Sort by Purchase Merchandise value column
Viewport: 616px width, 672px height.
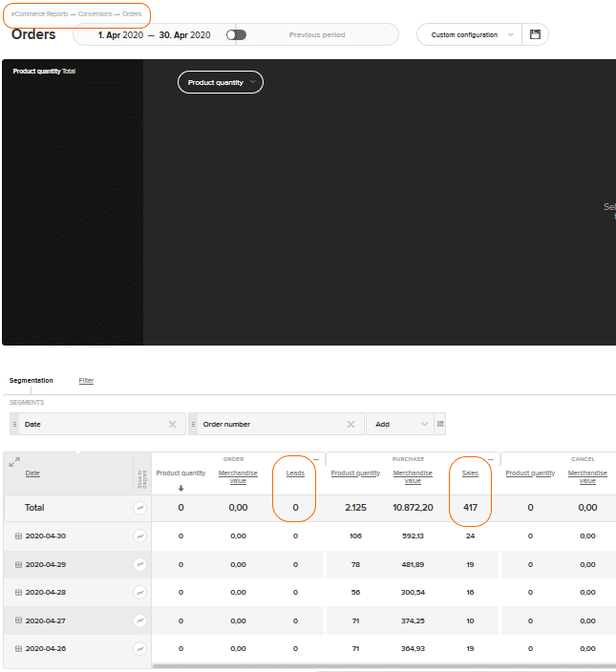pyautogui.click(x=413, y=476)
